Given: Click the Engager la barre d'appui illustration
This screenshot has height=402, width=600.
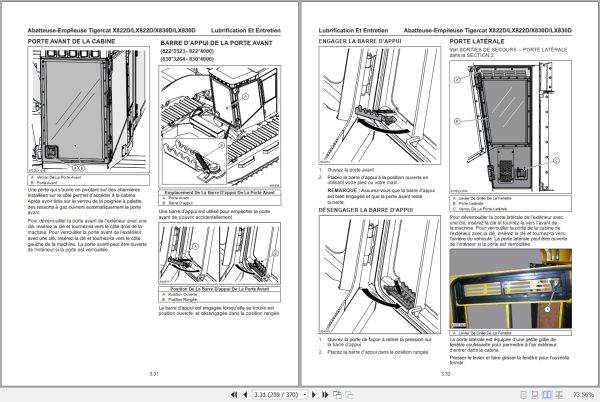Looking at the screenshot, I should [380, 106].
